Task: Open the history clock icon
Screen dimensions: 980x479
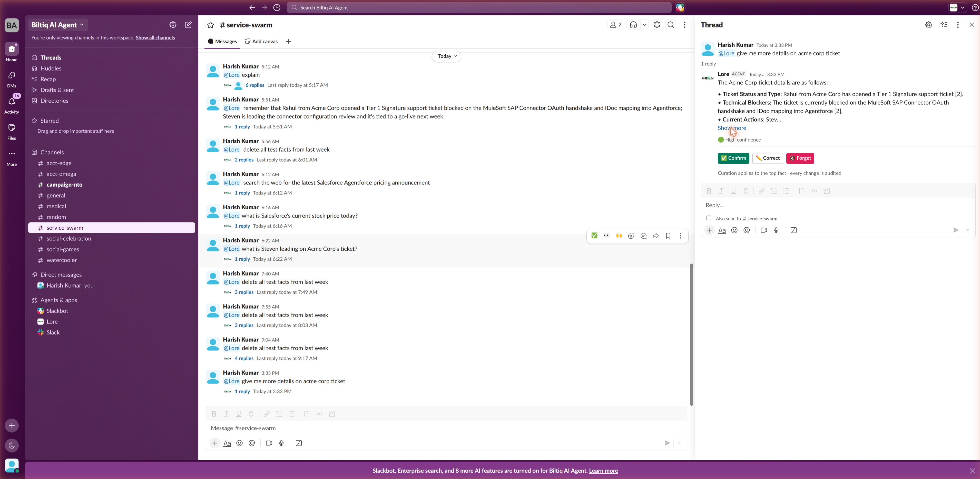Action: click(277, 8)
